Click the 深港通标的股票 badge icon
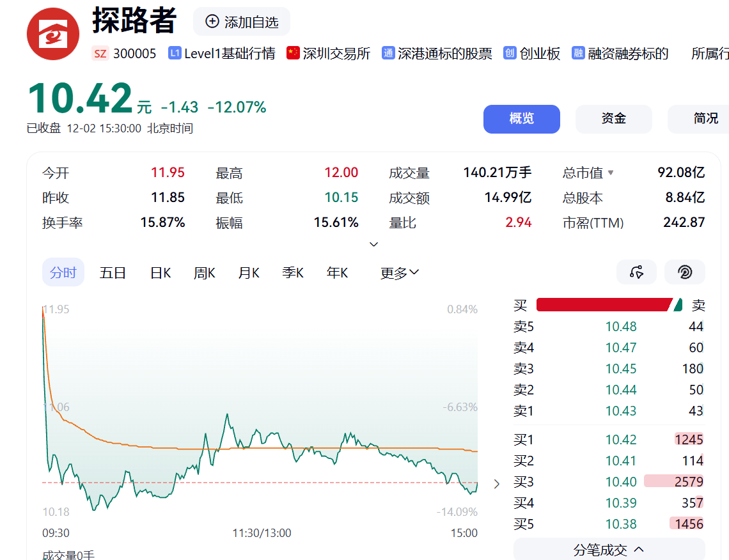Image resolution: width=729 pixels, height=560 pixels. (388, 53)
